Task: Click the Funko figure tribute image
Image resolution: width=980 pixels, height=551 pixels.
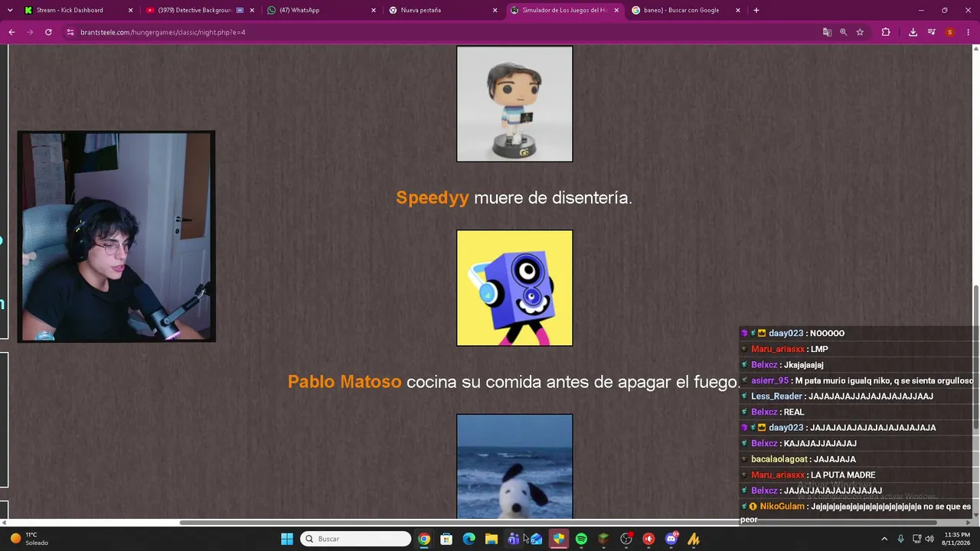Action: (514, 104)
